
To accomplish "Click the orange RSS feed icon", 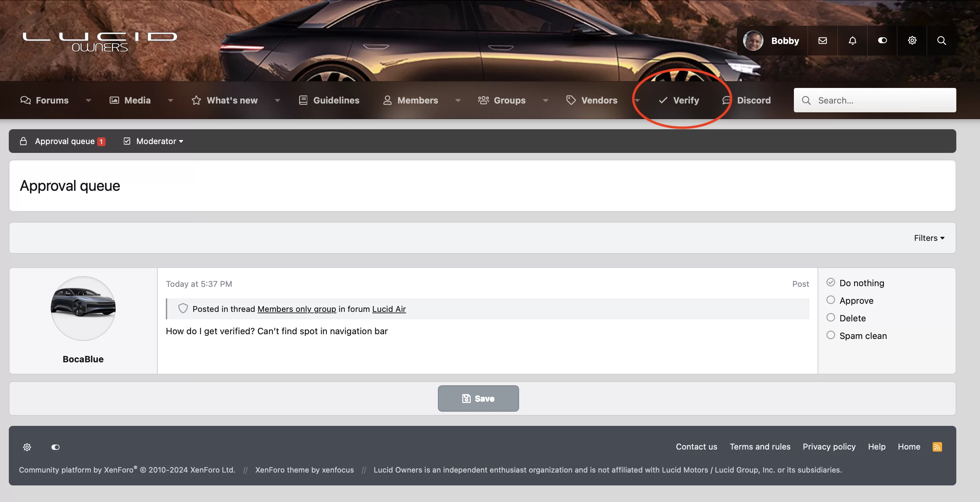I will coord(937,447).
